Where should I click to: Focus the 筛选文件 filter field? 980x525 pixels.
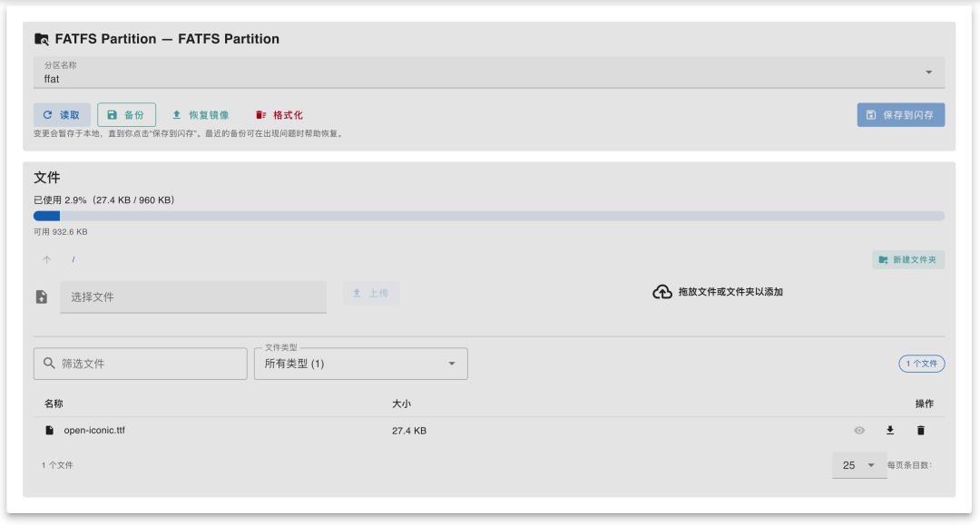(x=141, y=364)
